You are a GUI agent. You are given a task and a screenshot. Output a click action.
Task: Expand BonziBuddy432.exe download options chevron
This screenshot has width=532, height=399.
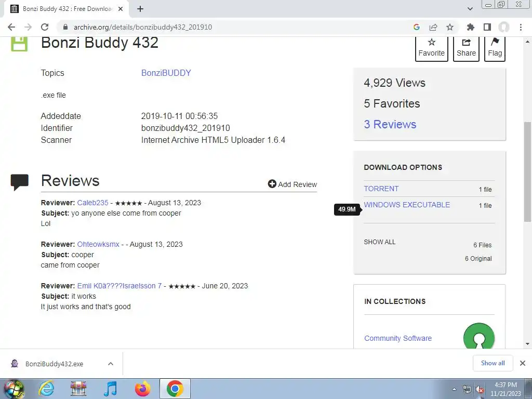click(x=110, y=364)
